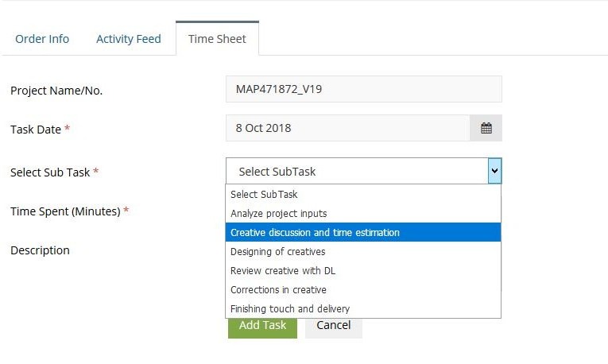Open the Activity Feed tab
This screenshot has height=364, width=608.
[x=128, y=39]
